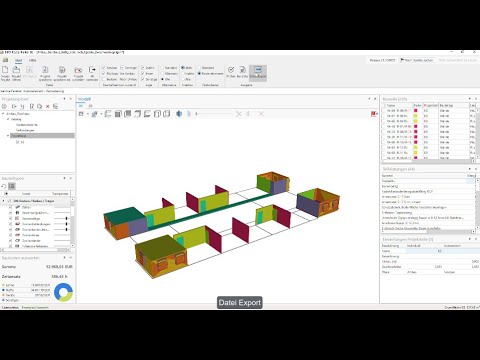Screen dimensions: 480x360
Task: Select Teilleistungen in the project tree
Action: pyautogui.click(x=25, y=130)
